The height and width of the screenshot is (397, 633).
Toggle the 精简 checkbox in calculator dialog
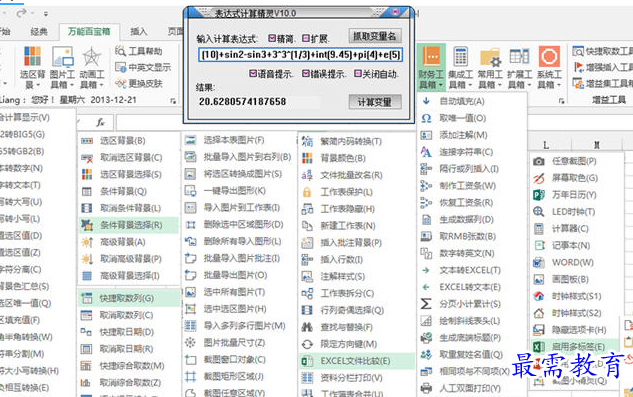[272, 38]
